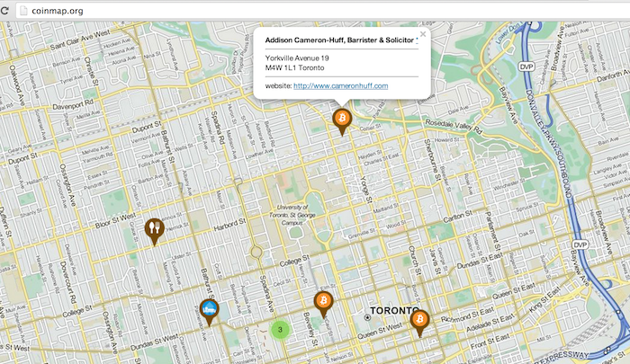Click the TORONTO city label on map
Viewport: 630px width, 364px height.
394,310
